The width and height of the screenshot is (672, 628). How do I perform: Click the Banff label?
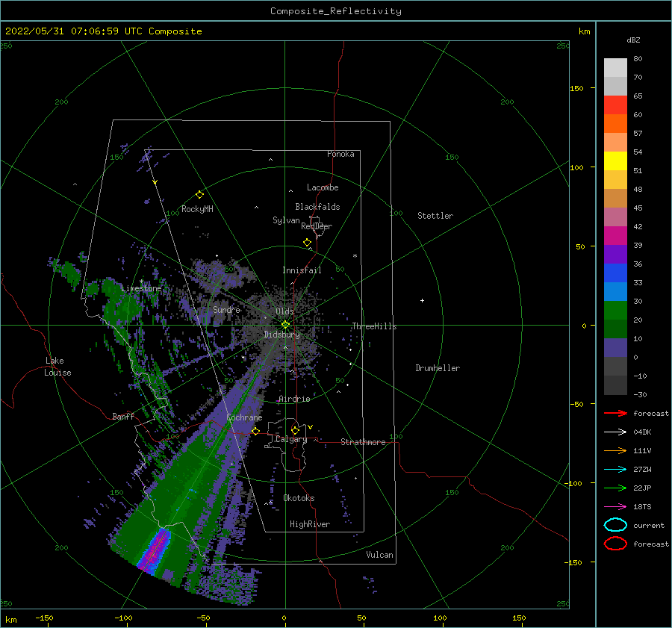(123, 416)
